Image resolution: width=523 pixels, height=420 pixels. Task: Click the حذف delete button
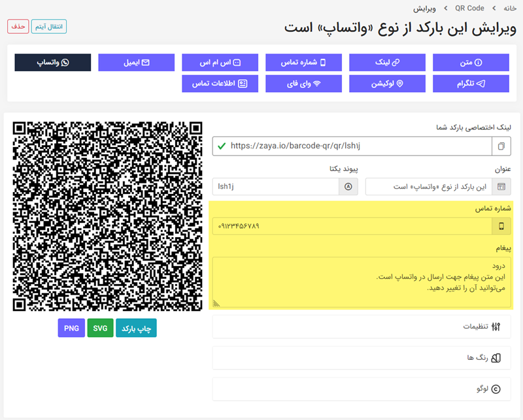pos(18,26)
